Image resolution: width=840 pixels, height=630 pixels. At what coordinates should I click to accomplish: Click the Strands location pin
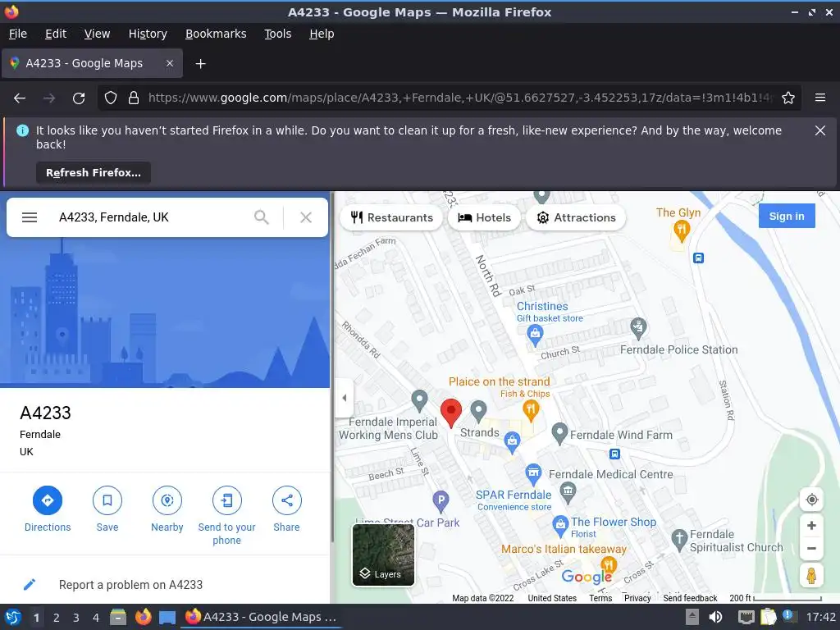coord(478,412)
